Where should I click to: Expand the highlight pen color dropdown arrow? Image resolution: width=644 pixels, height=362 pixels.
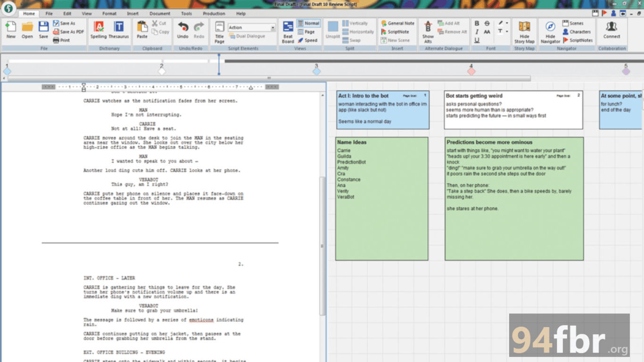pos(507,23)
